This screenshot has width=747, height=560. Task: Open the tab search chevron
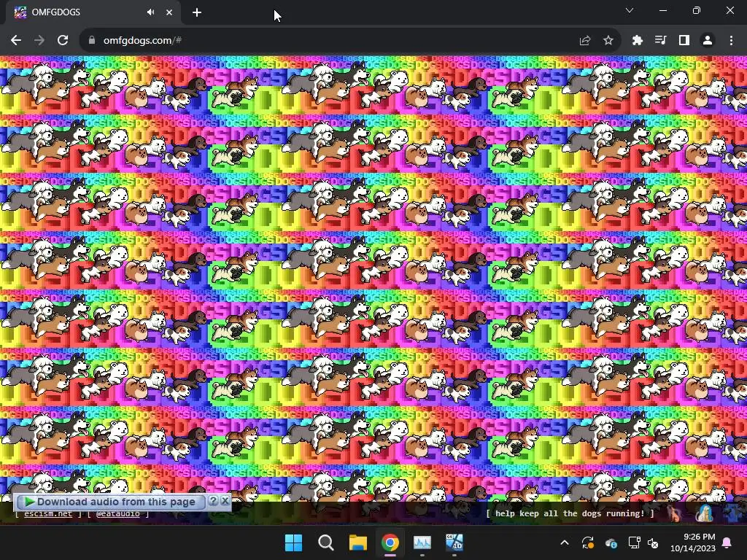pos(630,10)
